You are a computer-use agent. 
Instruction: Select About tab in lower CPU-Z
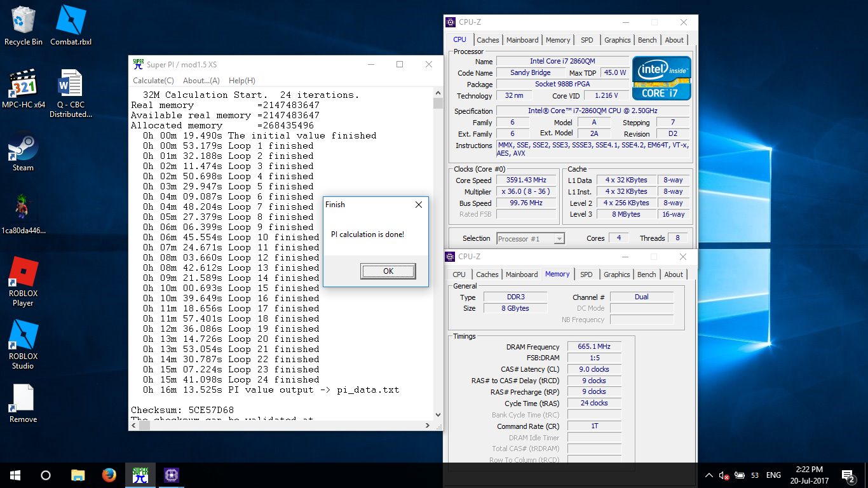tap(674, 274)
